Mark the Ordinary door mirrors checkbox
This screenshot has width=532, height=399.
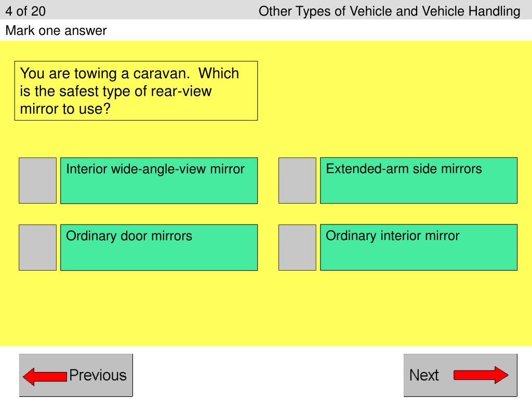37,247
